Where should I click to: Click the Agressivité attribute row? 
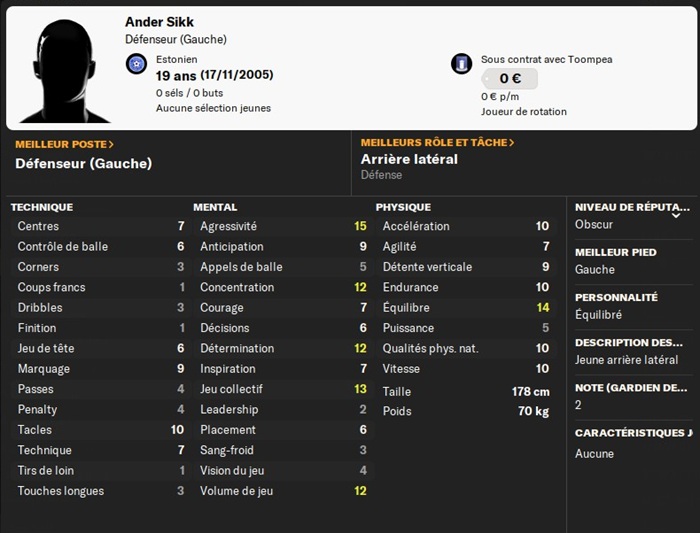280,227
